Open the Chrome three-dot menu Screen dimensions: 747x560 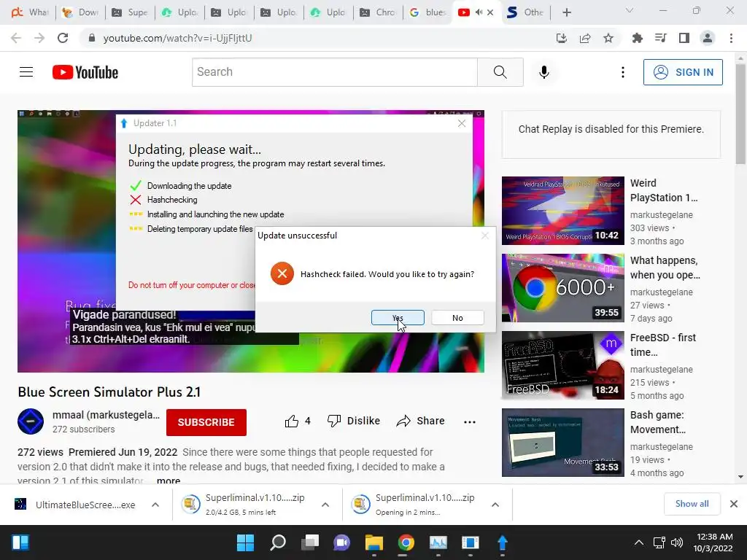(731, 38)
